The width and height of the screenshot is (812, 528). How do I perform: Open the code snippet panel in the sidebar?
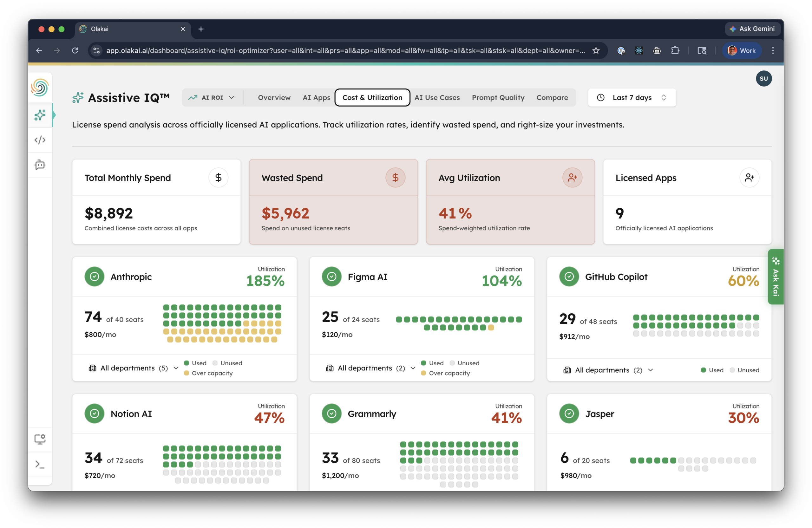pos(40,140)
